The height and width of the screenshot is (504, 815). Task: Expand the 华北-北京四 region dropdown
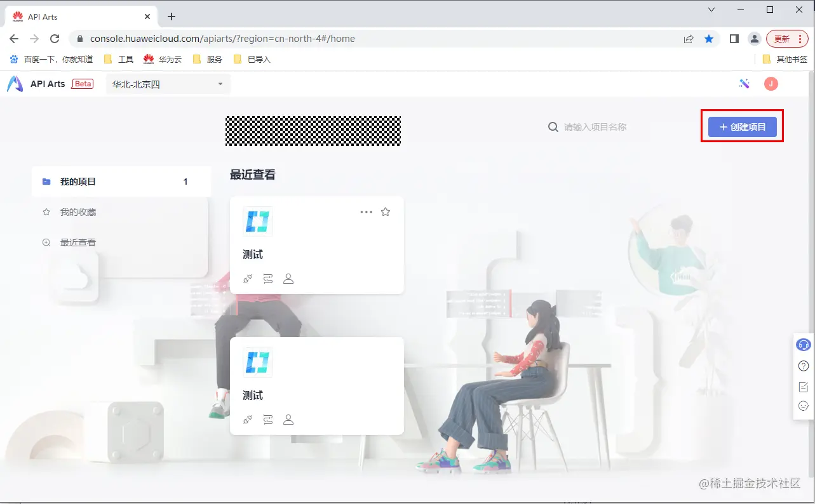168,84
